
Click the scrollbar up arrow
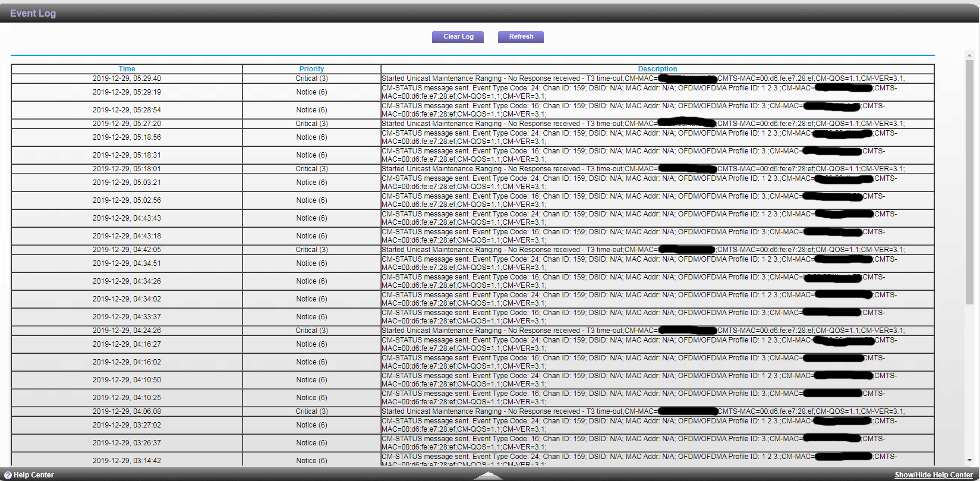pyautogui.click(x=969, y=56)
